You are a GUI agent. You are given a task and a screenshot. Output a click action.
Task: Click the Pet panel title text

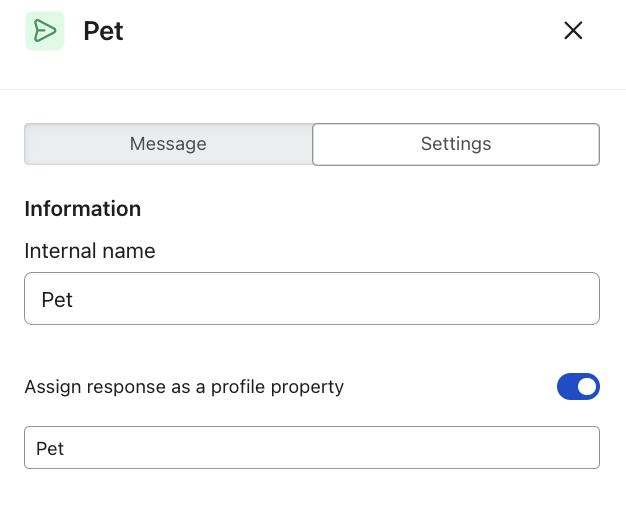[103, 31]
